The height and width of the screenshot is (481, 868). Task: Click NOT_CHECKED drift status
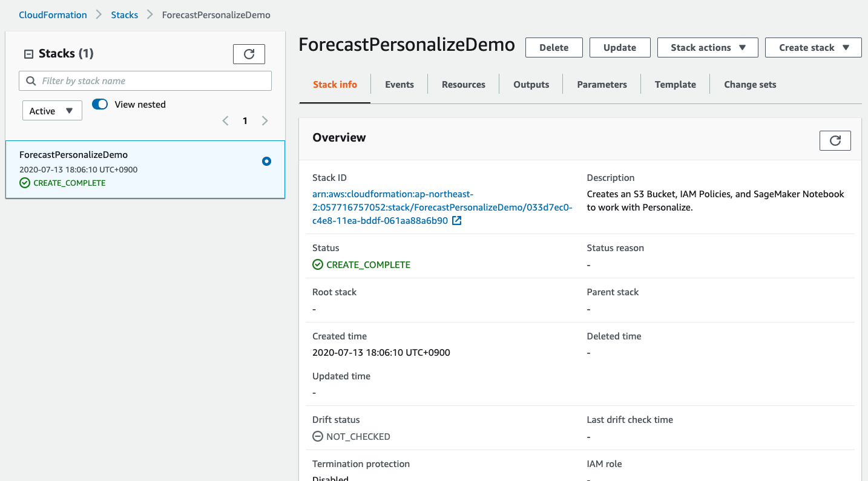click(351, 436)
